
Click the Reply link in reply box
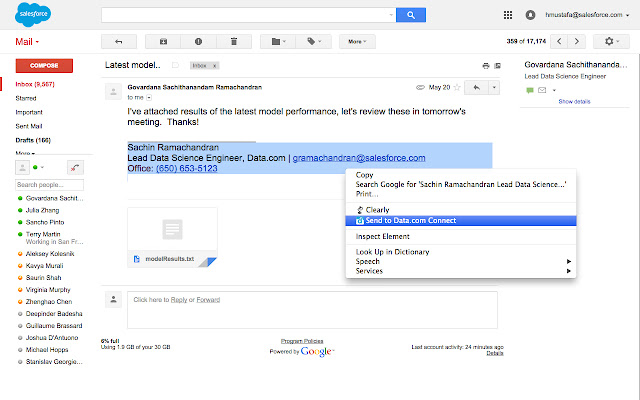click(179, 300)
